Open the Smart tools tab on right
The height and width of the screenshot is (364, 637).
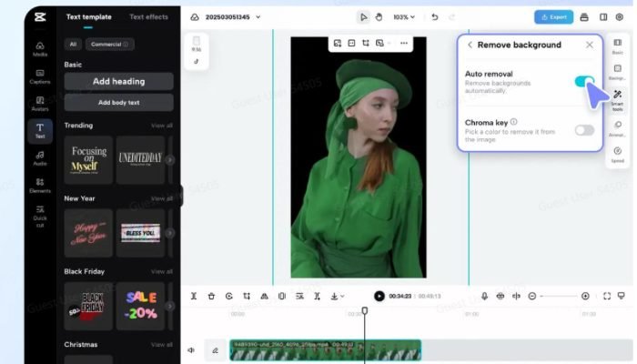[x=618, y=100]
